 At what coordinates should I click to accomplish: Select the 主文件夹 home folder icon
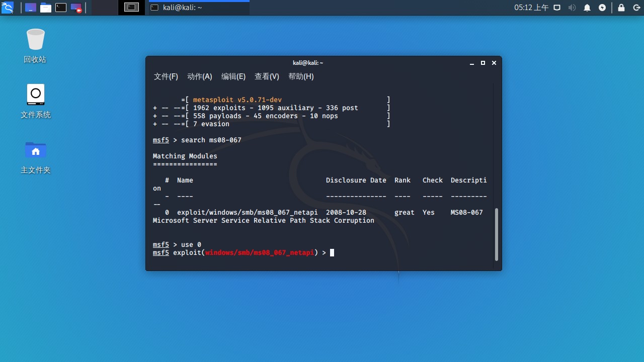35,157
